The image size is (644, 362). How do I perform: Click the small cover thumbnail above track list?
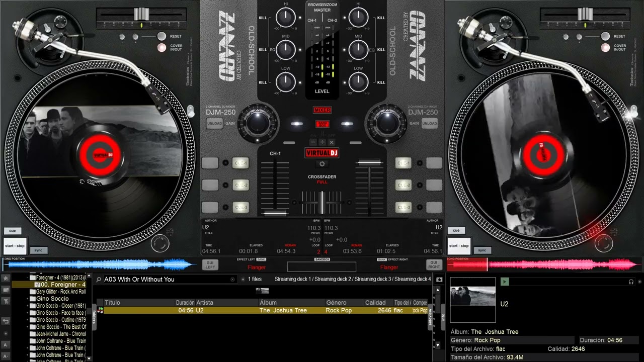click(262, 291)
